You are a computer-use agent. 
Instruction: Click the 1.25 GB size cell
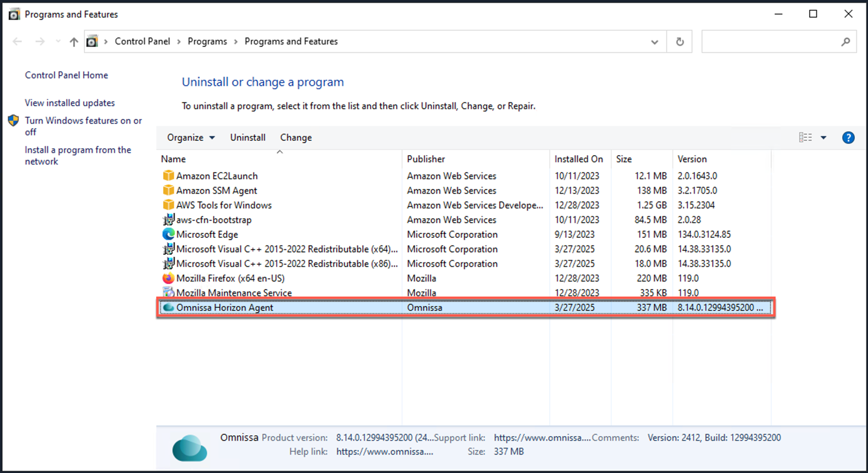(652, 205)
